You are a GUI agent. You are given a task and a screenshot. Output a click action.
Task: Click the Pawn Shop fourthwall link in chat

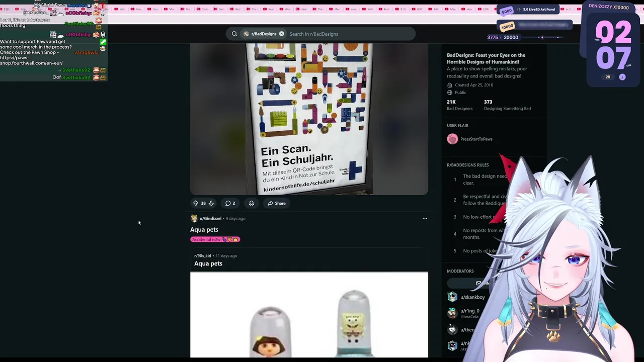(31, 61)
